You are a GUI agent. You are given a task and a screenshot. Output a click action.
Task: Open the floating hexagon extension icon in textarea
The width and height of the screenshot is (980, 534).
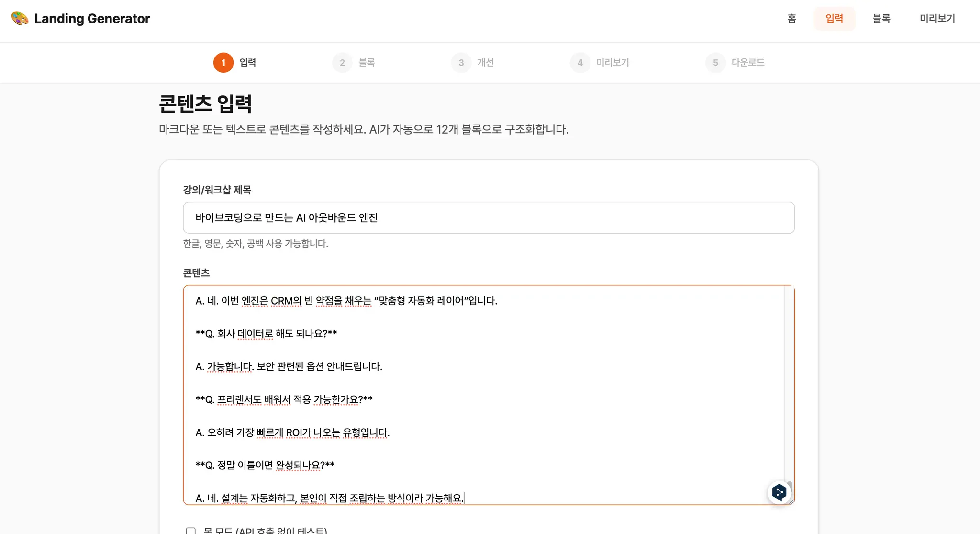[x=779, y=492]
